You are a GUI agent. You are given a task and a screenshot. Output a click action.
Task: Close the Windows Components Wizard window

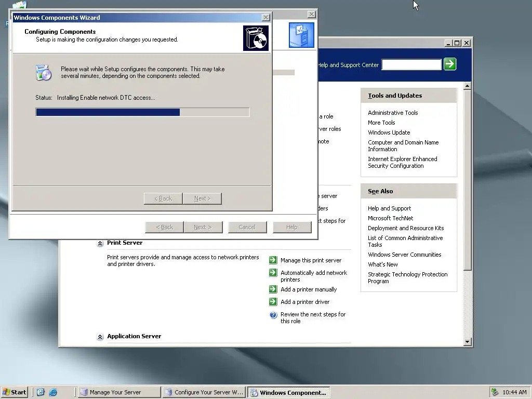266,18
